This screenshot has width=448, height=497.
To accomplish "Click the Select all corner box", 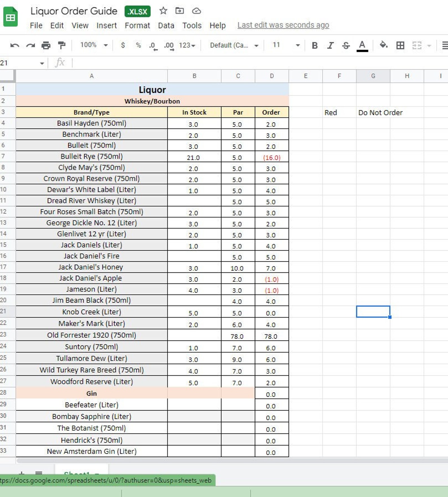I will tap(8, 76).
